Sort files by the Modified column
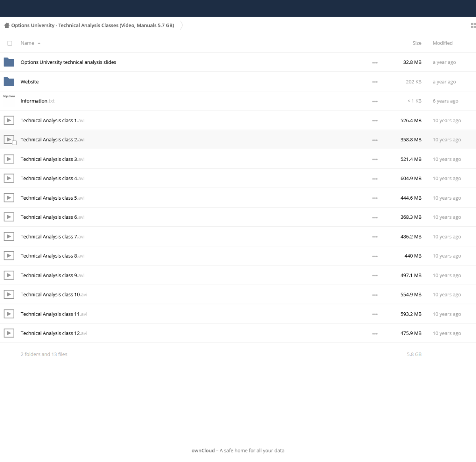 [443, 43]
